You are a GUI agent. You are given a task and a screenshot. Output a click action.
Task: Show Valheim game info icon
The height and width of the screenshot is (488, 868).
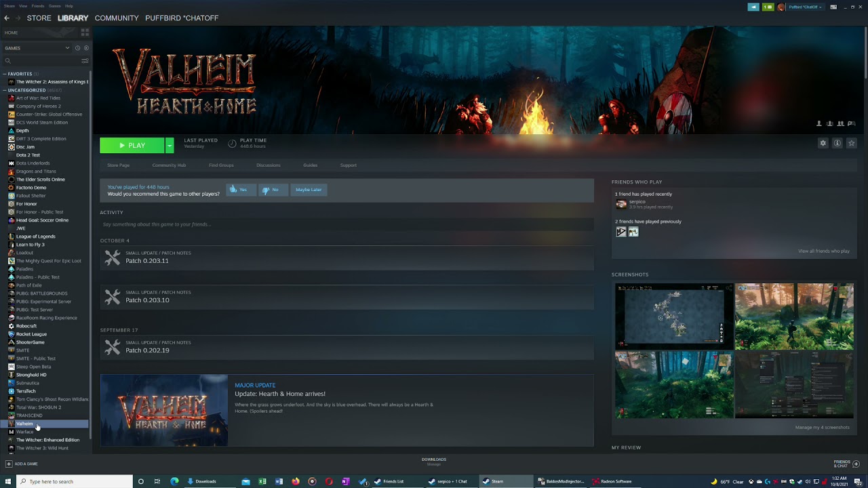pos(837,143)
